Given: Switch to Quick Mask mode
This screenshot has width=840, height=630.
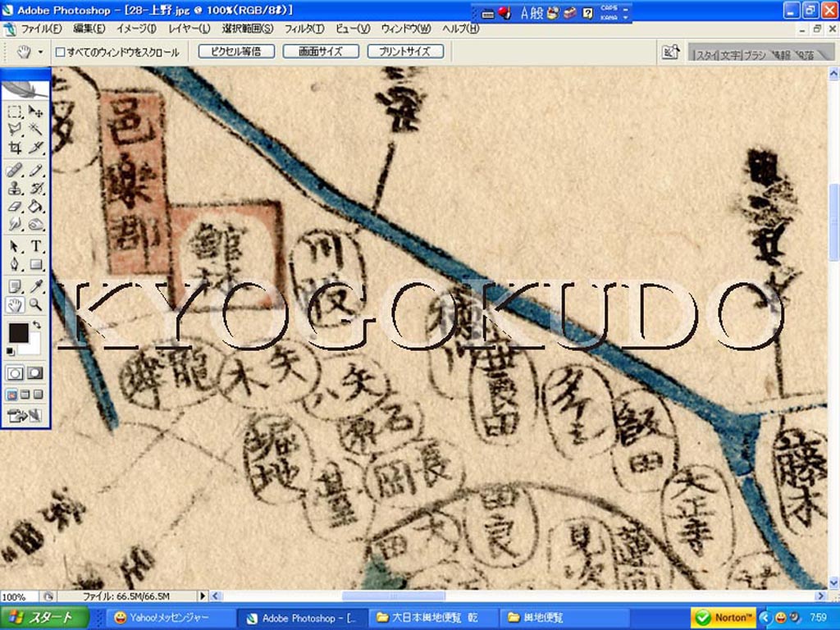Looking at the screenshot, I should click(x=35, y=373).
